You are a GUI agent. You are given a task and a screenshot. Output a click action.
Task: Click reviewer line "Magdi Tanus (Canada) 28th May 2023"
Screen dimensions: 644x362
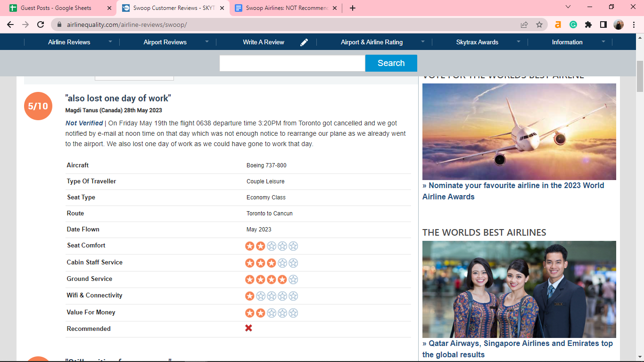click(114, 110)
